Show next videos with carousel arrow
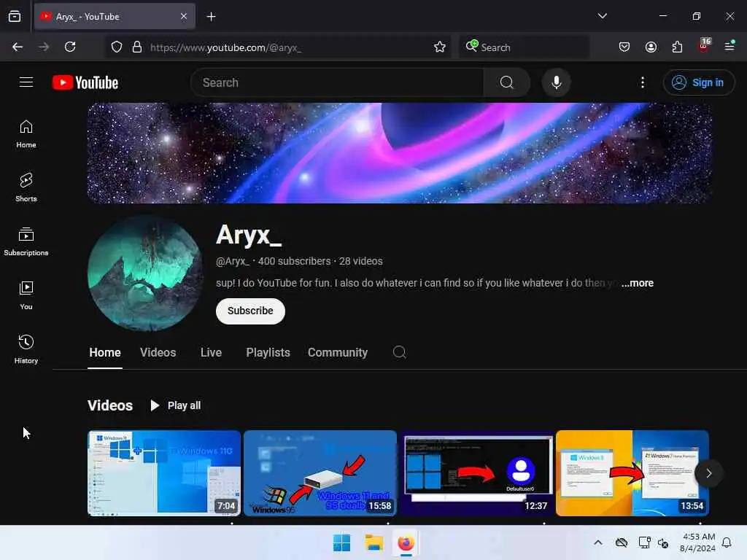Viewport: 747px width, 560px height. point(708,473)
